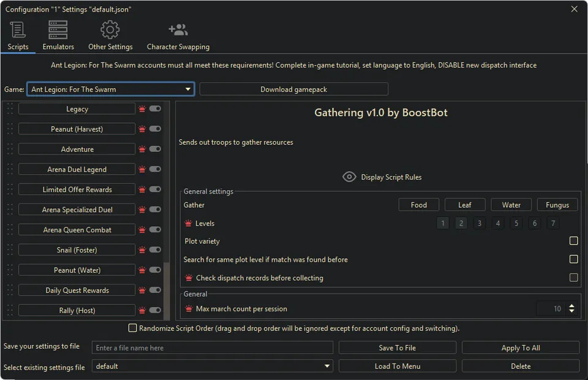588x380 pixels.
Task: Click Load To Menu button
Action: 397,366
